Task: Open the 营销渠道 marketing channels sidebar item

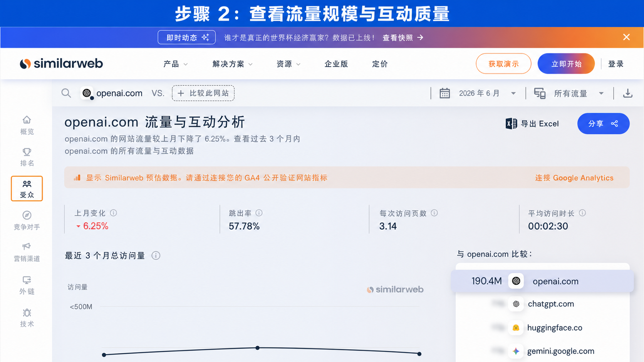Action: tap(27, 252)
